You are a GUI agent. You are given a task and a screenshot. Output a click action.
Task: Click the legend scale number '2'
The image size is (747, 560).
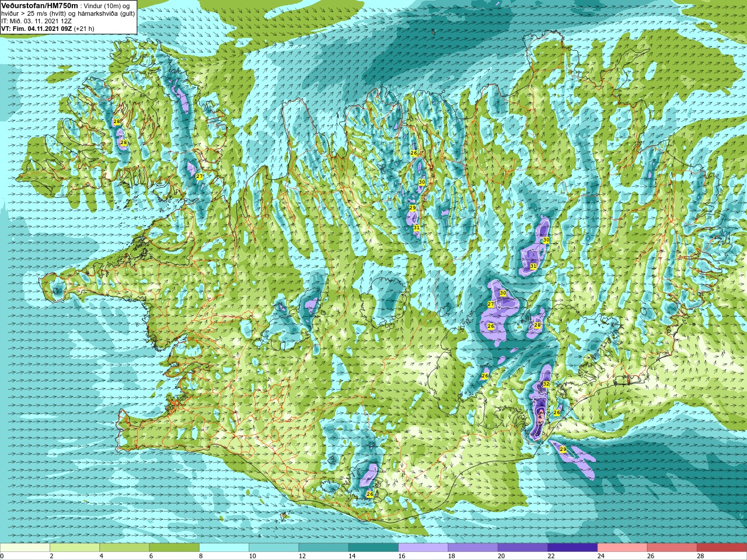pos(52,556)
